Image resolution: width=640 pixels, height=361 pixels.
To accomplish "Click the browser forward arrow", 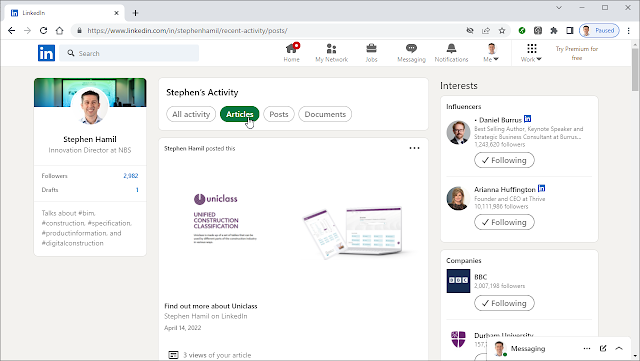I will 27,31.
